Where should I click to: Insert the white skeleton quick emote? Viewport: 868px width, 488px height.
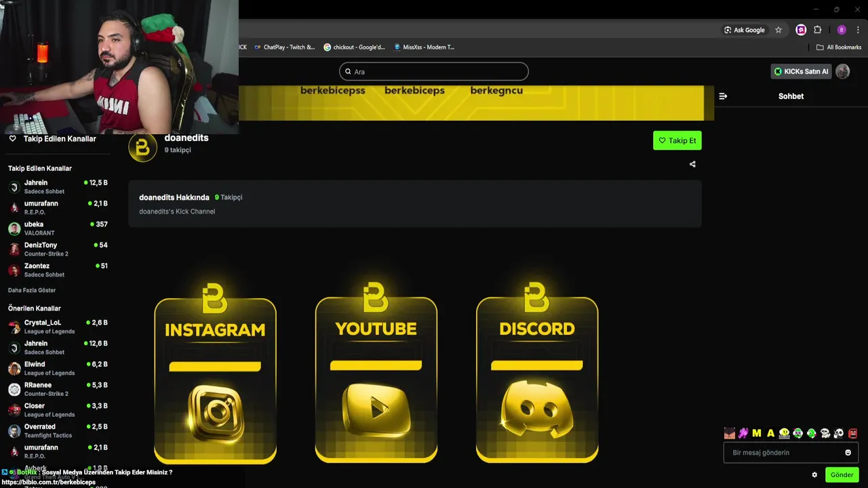point(825,433)
